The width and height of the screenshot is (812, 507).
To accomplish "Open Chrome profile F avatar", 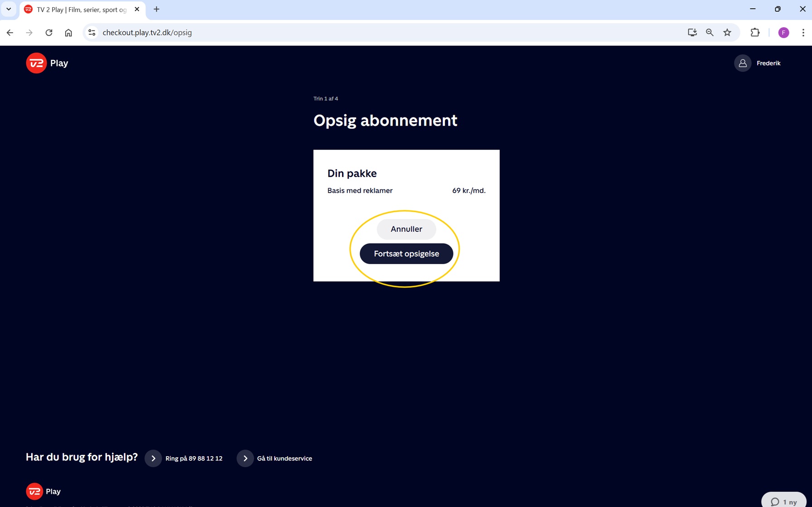I will click(x=783, y=33).
